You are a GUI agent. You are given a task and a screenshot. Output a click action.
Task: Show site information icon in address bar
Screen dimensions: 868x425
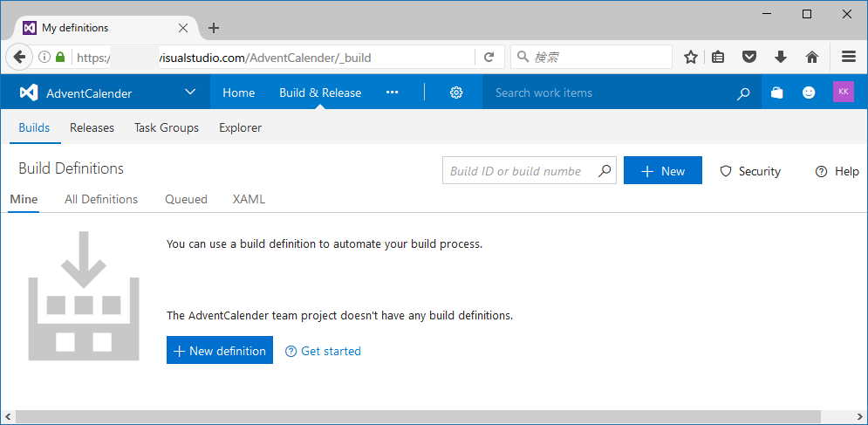[44, 57]
